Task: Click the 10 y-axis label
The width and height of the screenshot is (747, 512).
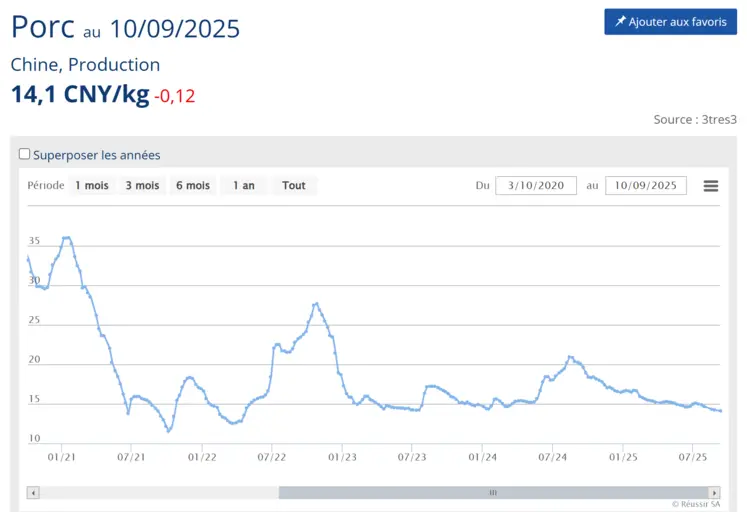Action: coord(34,438)
